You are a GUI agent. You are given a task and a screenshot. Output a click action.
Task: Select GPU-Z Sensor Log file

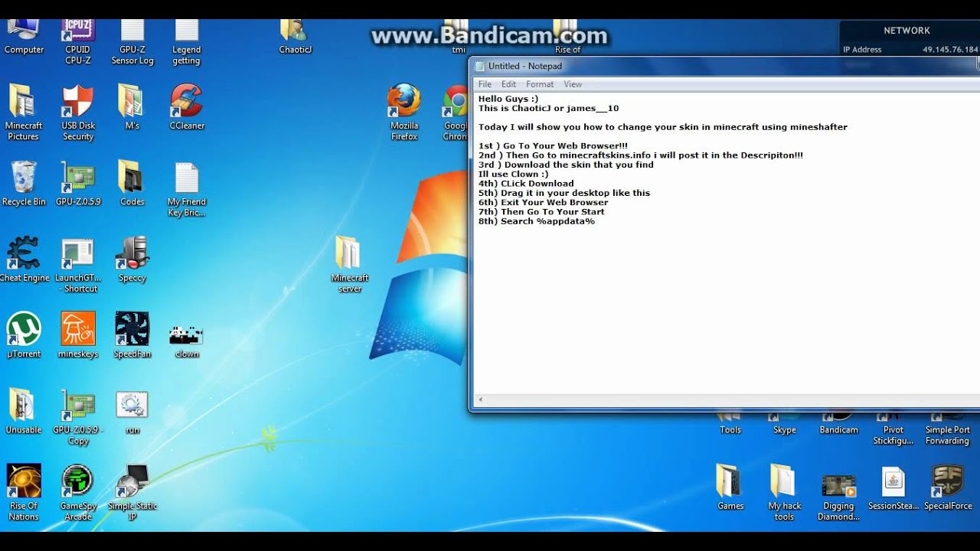tap(132, 42)
